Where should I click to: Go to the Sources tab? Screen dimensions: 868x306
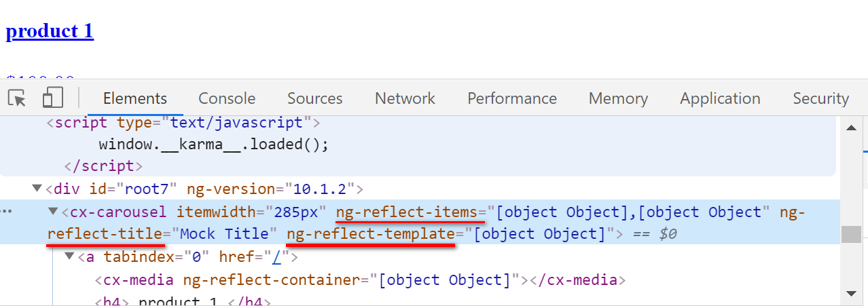coord(314,98)
